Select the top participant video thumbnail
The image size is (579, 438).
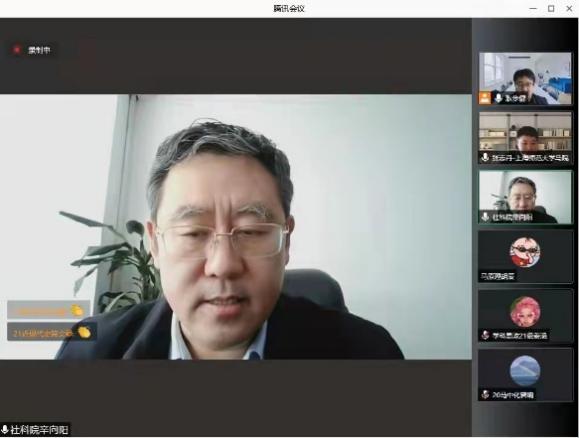click(525, 78)
